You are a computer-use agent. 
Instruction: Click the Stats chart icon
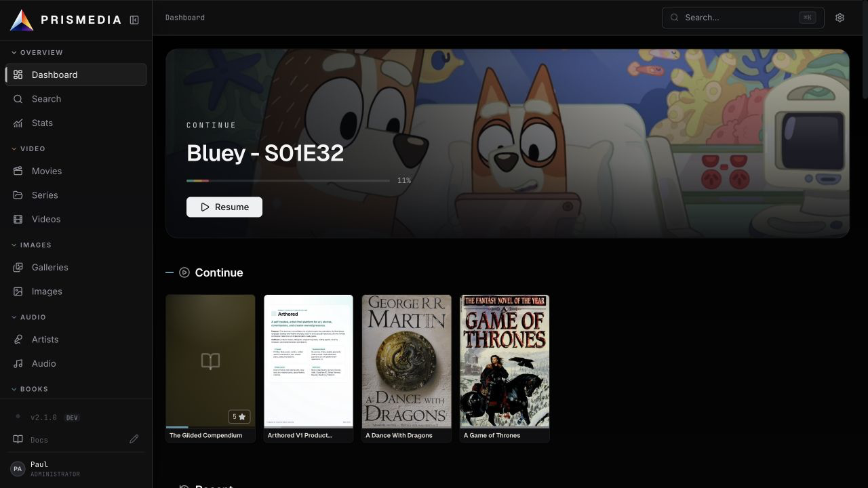pyautogui.click(x=18, y=123)
